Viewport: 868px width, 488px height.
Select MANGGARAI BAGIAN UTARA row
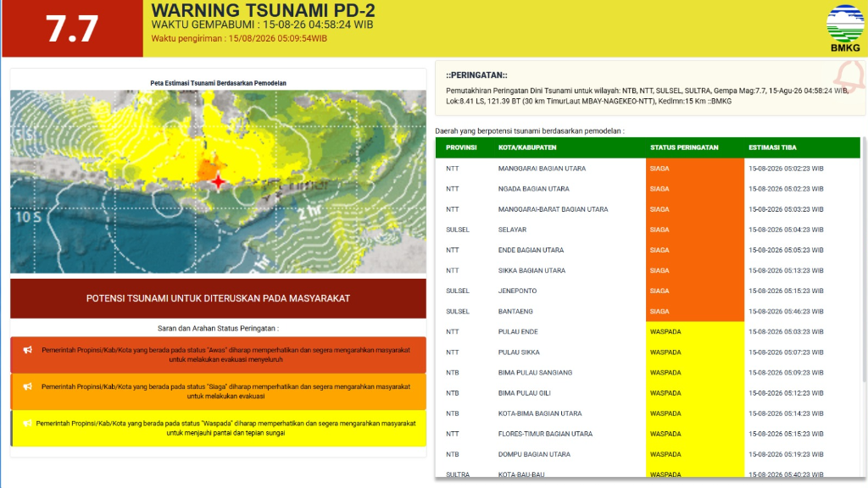(648, 169)
